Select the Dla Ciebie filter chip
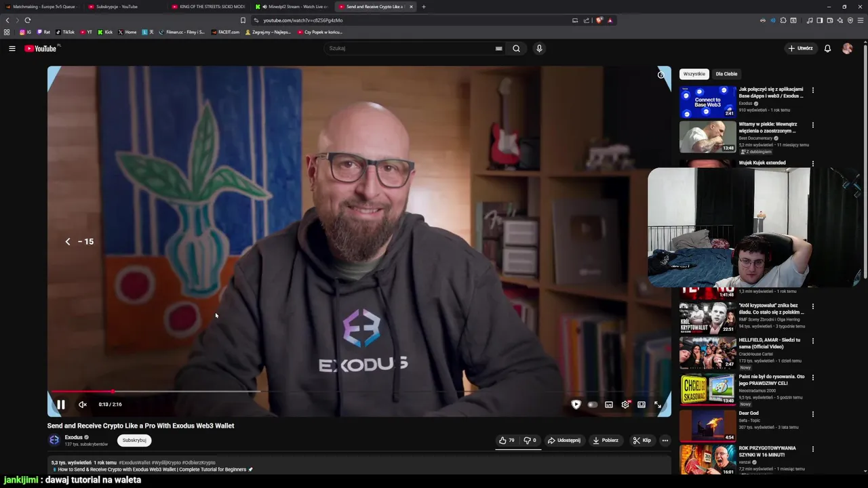This screenshot has height=488, width=868. [x=726, y=74]
